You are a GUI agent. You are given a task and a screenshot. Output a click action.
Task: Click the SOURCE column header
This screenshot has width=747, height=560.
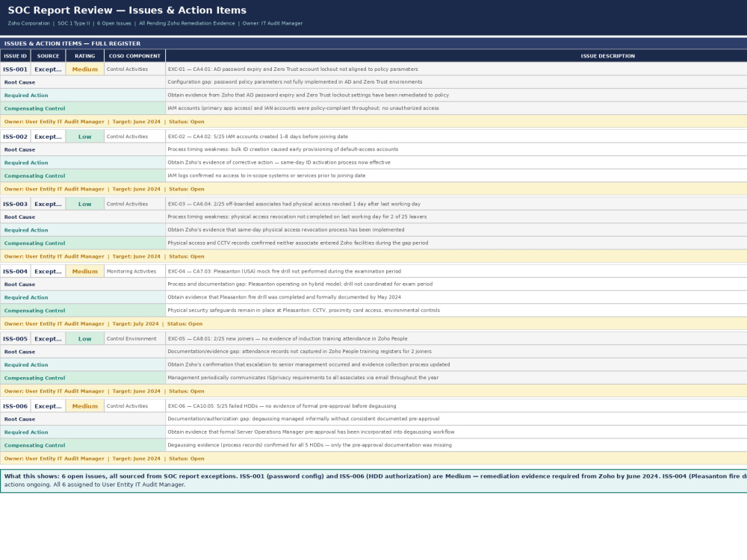click(x=48, y=56)
